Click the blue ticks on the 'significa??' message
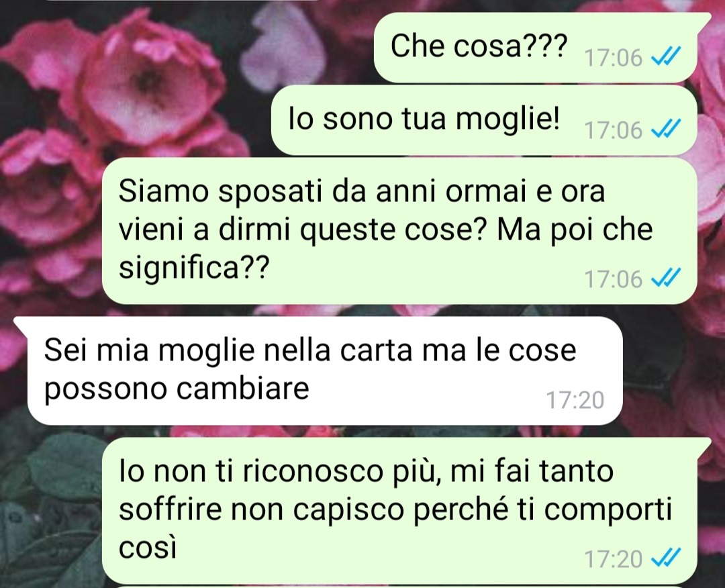Image resolution: width=725 pixels, height=588 pixels. point(665,279)
